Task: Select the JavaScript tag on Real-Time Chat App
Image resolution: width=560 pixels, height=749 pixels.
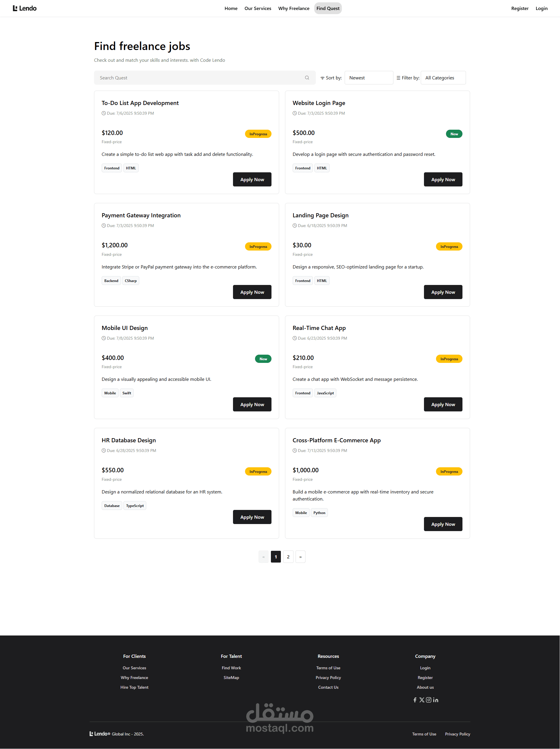Action: tap(325, 393)
